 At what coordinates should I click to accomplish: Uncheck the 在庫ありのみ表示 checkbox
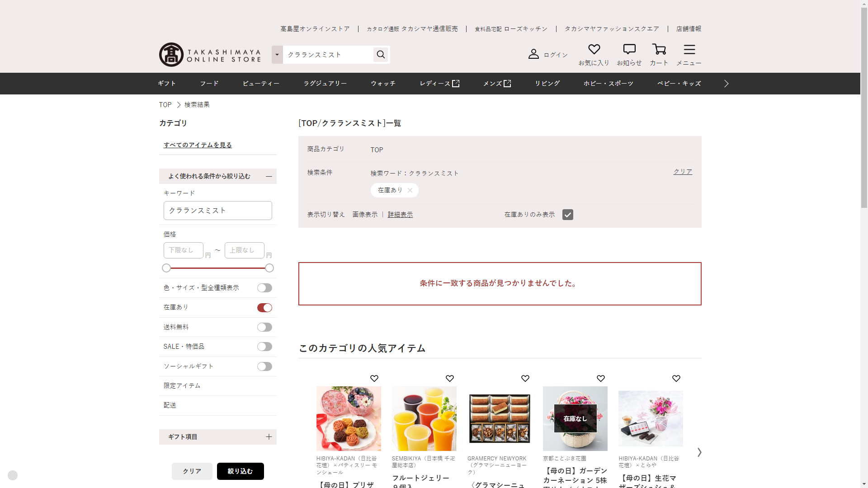567,215
